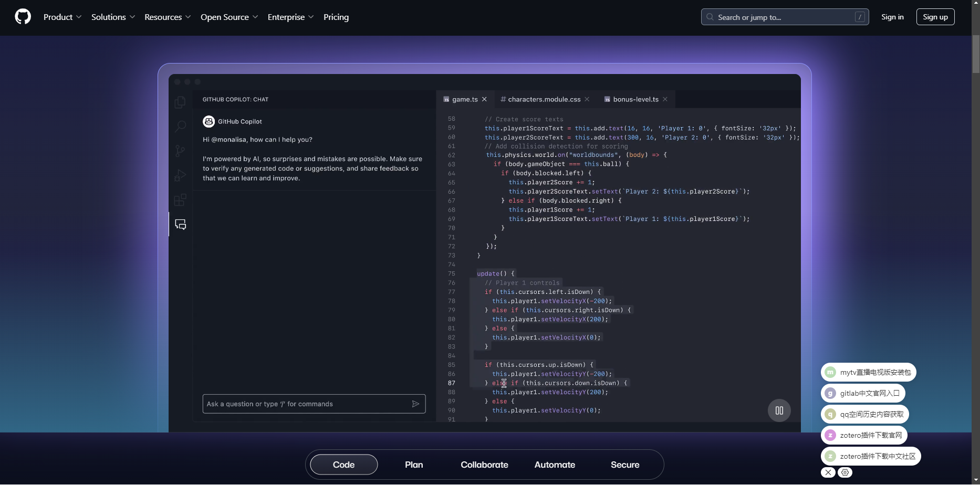Viewport: 980px width, 485px height.
Task: Switch to the bonus-level.ts tab
Action: pyautogui.click(x=634, y=99)
